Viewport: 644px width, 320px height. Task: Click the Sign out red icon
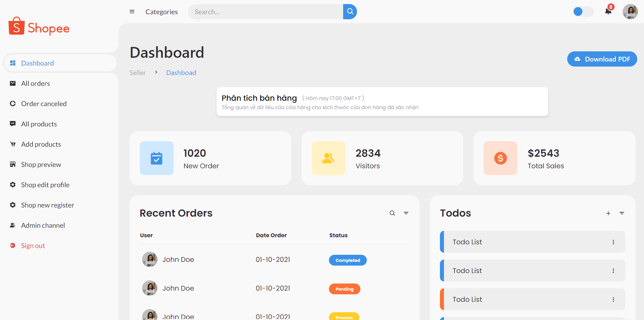click(x=13, y=246)
